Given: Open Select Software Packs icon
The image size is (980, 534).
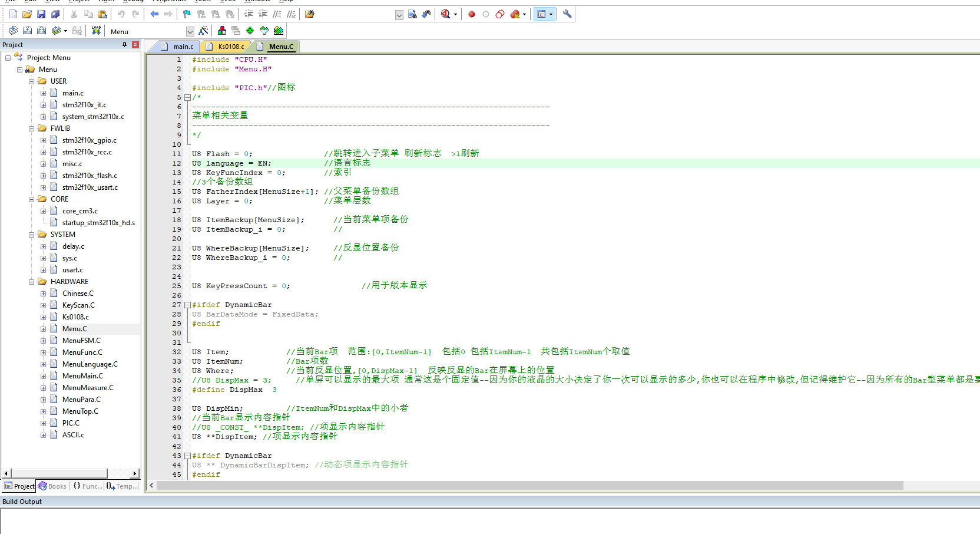Looking at the screenshot, I should [x=264, y=31].
